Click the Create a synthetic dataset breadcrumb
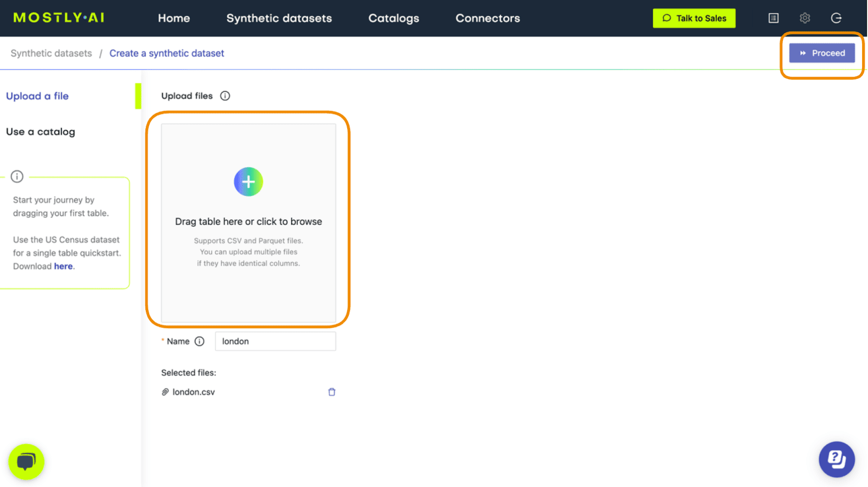The image size is (868, 487). point(167,53)
